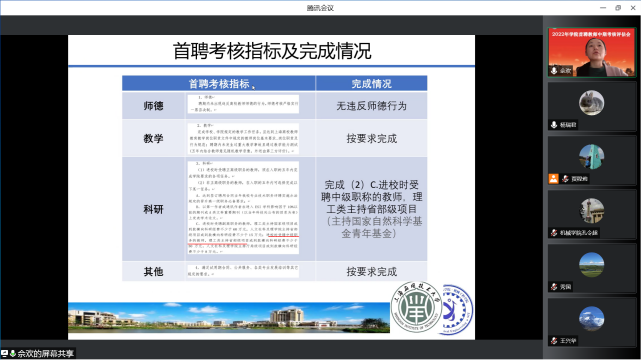Click muted mic icon beside 王兴华
The image size is (641, 360).
point(554,340)
